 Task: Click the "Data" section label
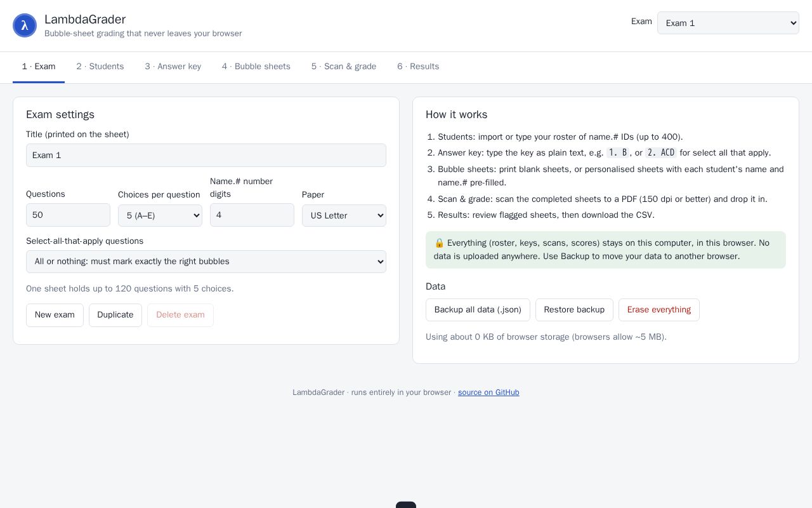[x=436, y=287]
